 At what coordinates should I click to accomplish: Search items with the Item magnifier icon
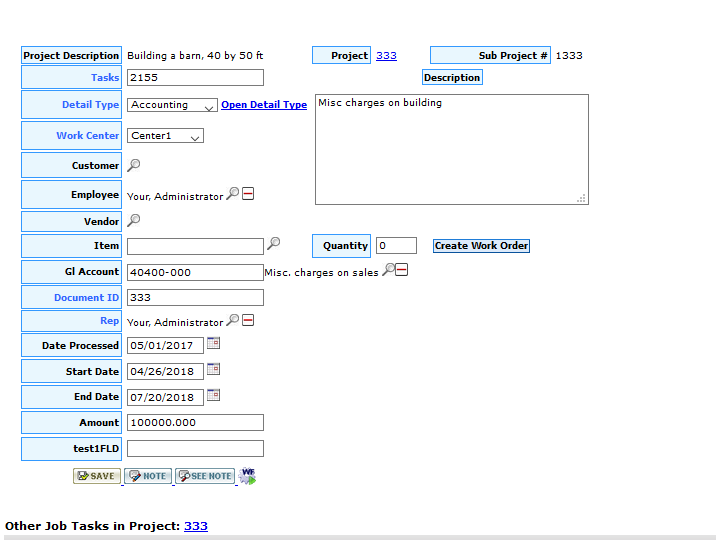(x=274, y=243)
